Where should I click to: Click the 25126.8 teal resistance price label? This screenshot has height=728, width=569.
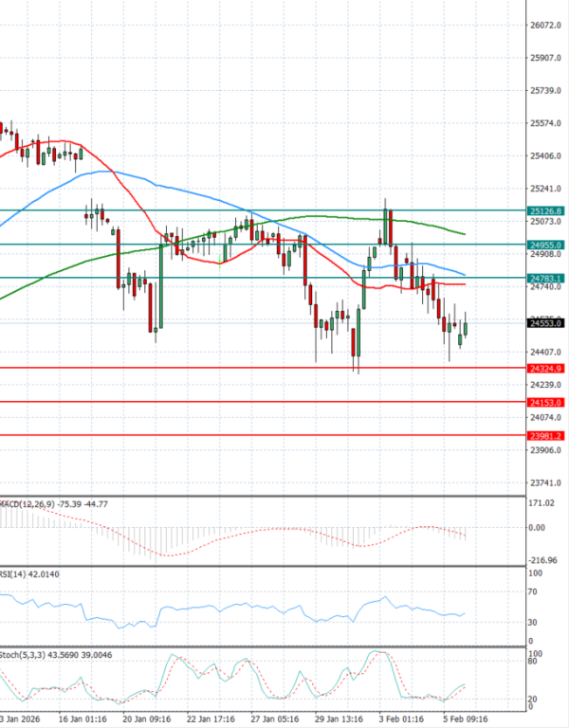(x=545, y=210)
